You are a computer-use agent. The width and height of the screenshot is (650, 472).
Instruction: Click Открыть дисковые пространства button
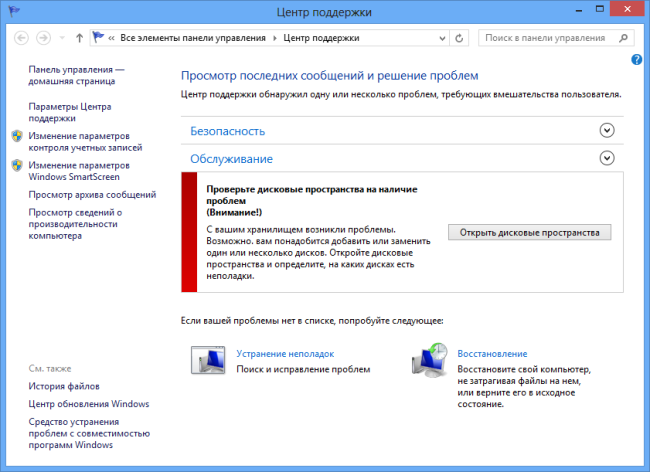[x=529, y=232]
